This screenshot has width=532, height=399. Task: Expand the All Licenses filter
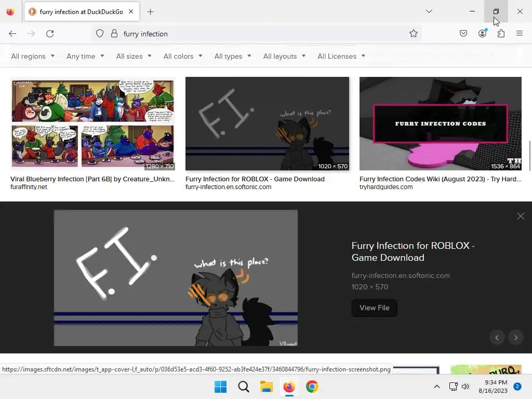(341, 56)
